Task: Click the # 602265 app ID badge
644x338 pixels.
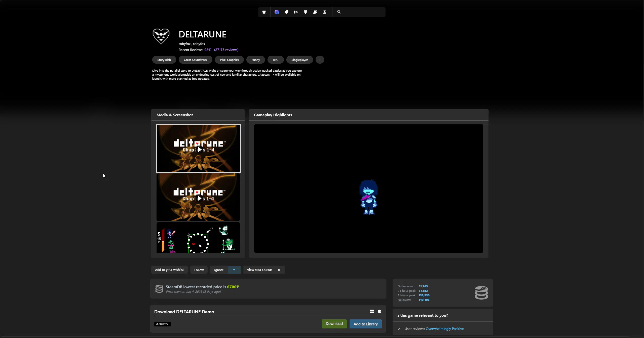Action: click(162, 324)
